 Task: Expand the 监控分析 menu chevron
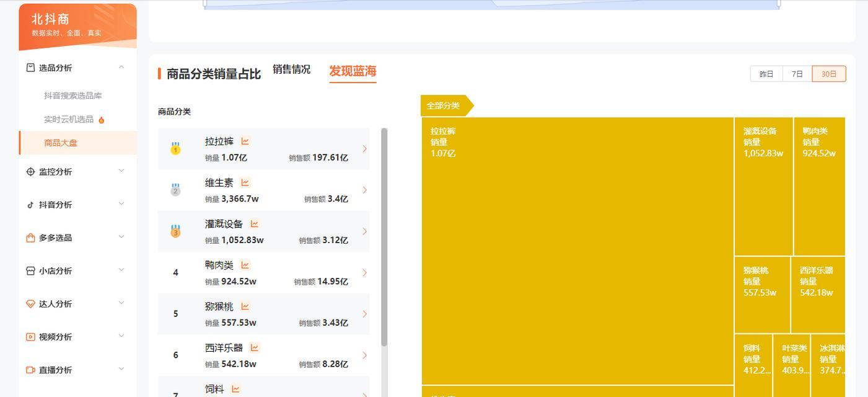tap(121, 171)
